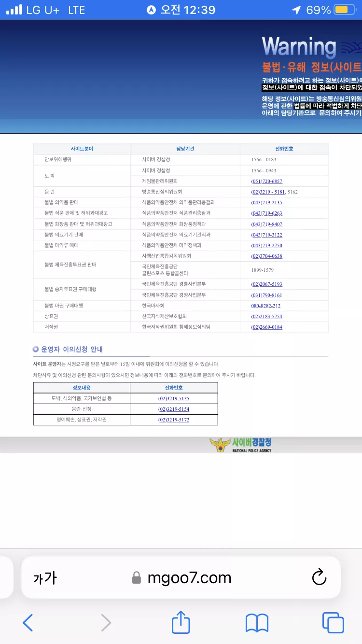Select the 안보위해행위 row label

point(58,159)
